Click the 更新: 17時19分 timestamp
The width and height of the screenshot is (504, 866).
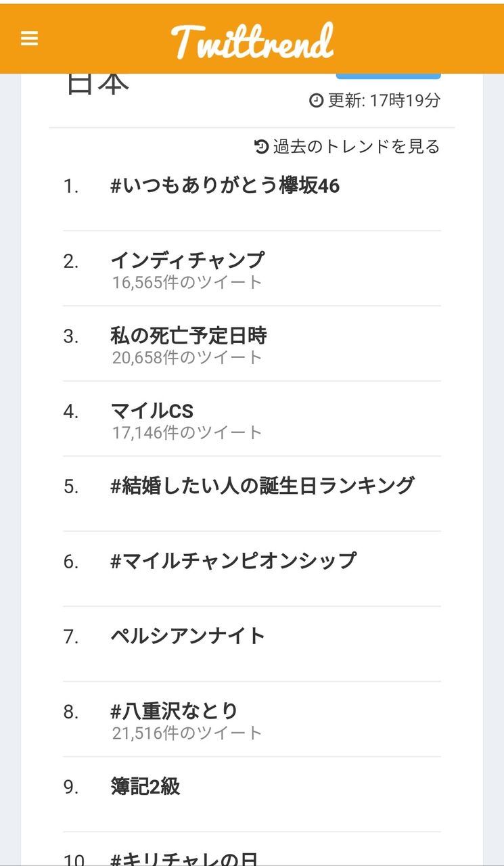tap(384, 101)
